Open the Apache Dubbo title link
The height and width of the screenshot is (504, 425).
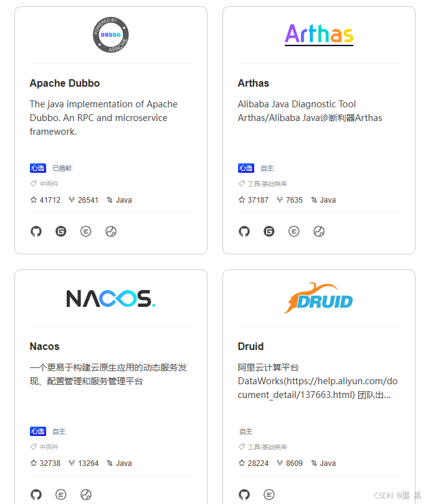[65, 83]
